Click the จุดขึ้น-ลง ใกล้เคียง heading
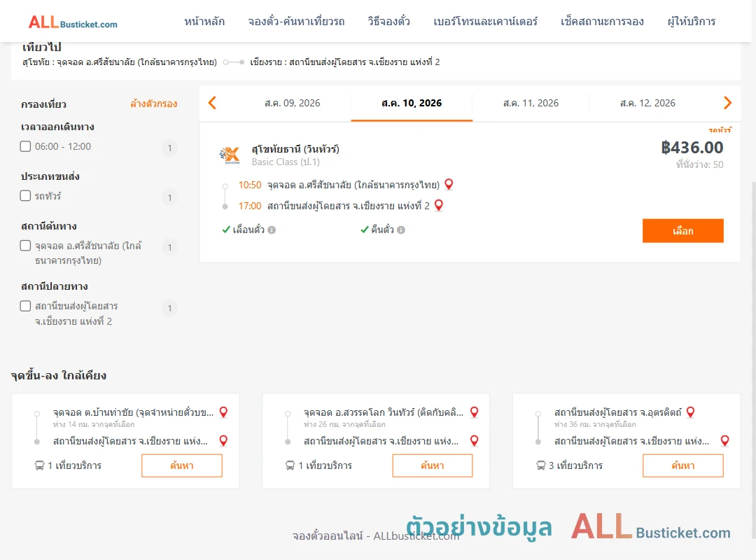This screenshot has width=756, height=560. pos(58,375)
